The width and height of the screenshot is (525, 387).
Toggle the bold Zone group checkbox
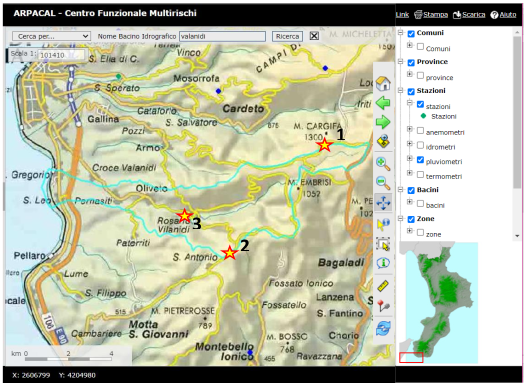(x=411, y=220)
